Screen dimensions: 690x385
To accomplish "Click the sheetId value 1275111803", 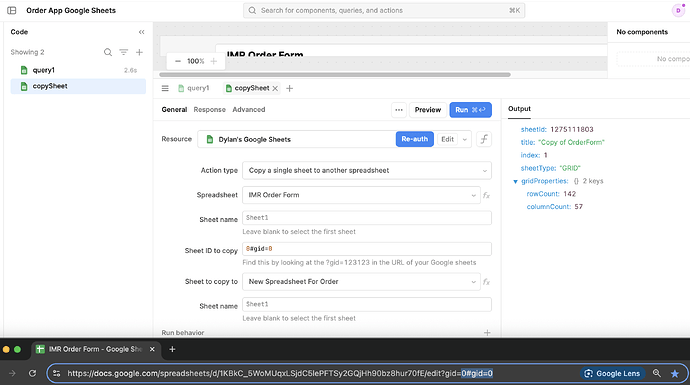I will point(572,129).
